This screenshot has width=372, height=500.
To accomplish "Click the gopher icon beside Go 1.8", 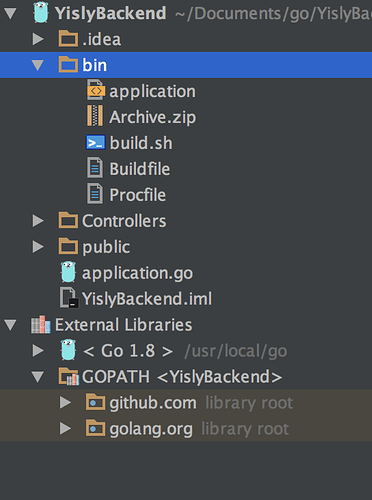I will coord(68,350).
